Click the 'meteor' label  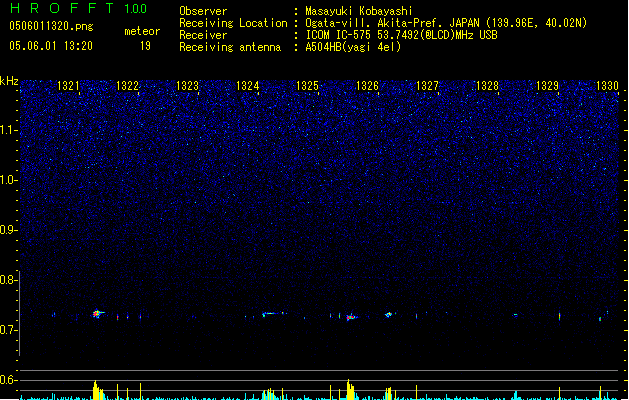pos(142,31)
